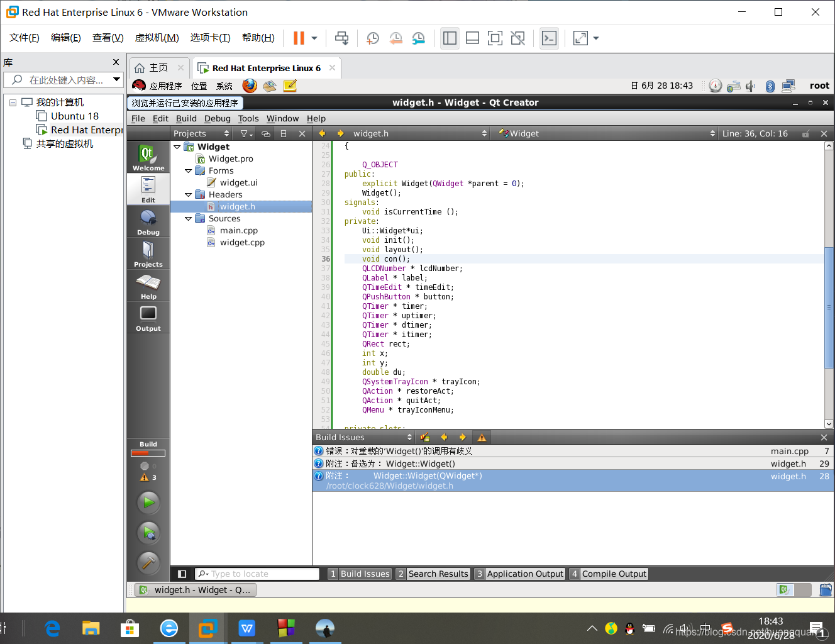Open the Help mode
Image resolution: width=835 pixels, height=644 pixels.
click(x=148, y=286)
